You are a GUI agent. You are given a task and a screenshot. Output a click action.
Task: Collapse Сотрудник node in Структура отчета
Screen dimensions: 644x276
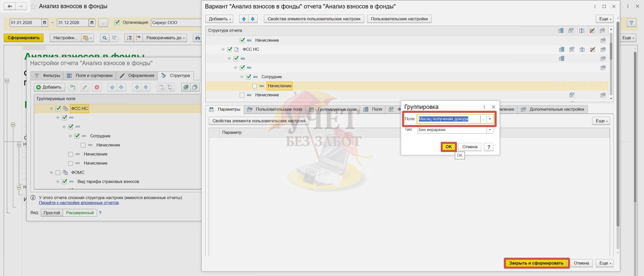click(x=242, y=77)
